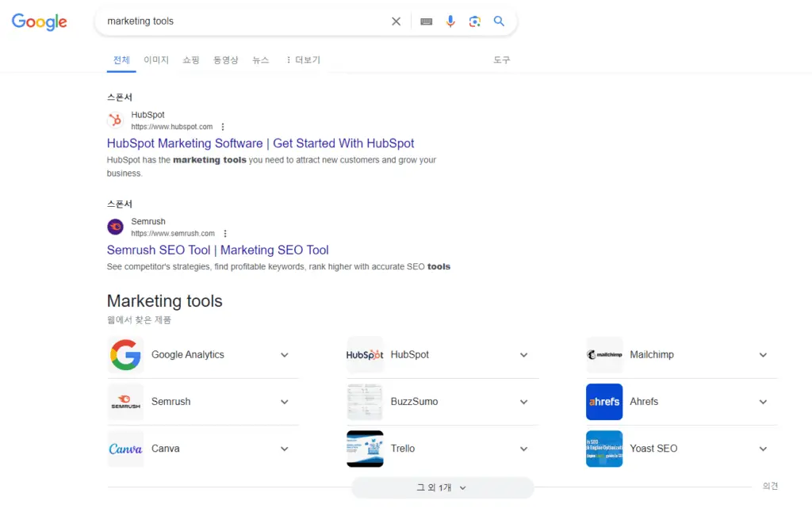The height and width of the screenshot is (508, 812).
Task: Switch to the 뉴스 tab
Action: pos(260,60)
